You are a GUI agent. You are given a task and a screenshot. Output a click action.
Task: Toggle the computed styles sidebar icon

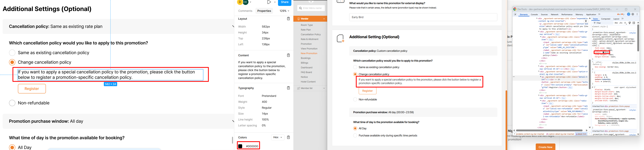[x=634, y=23]
